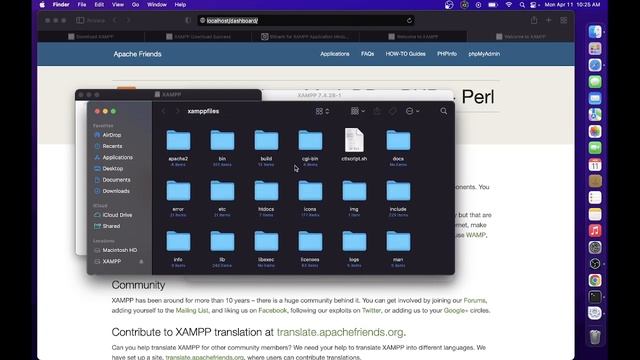Select the man folder

tap(398, 242)
